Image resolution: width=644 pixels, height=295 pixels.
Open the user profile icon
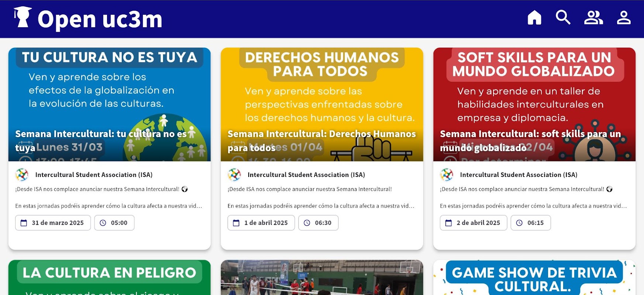624,17
